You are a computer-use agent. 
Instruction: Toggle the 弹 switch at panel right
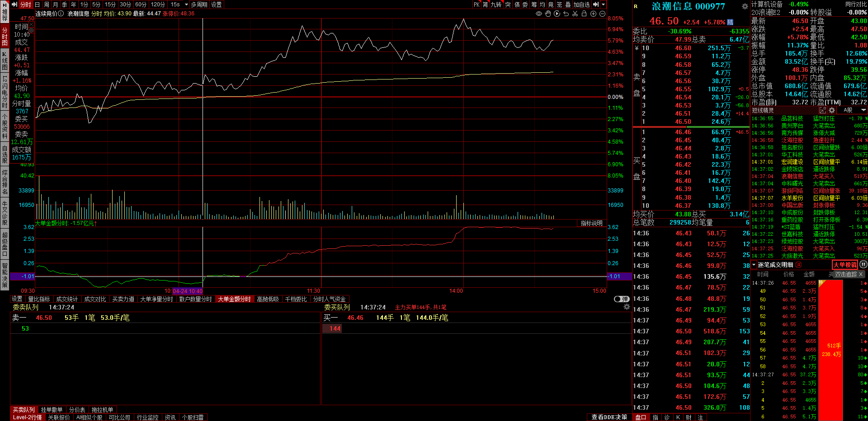[x=622, y=299]
